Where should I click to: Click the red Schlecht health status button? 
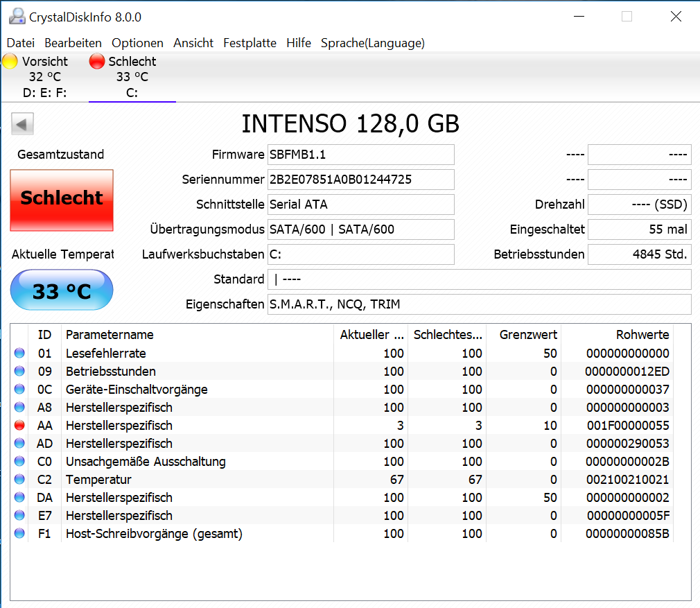pos(62,200)
